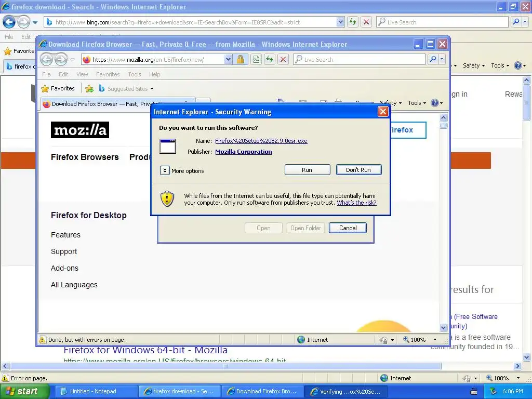Click the recent pages dropdown arrow in the Bing window
This screenshot has width=532, height=399.
click(x=35, y=22)
